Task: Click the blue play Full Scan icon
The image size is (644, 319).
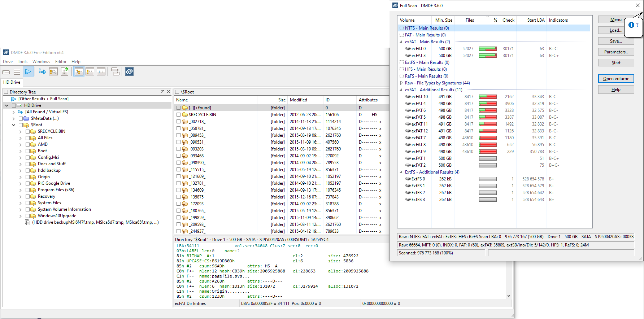Action: point(28,72)
